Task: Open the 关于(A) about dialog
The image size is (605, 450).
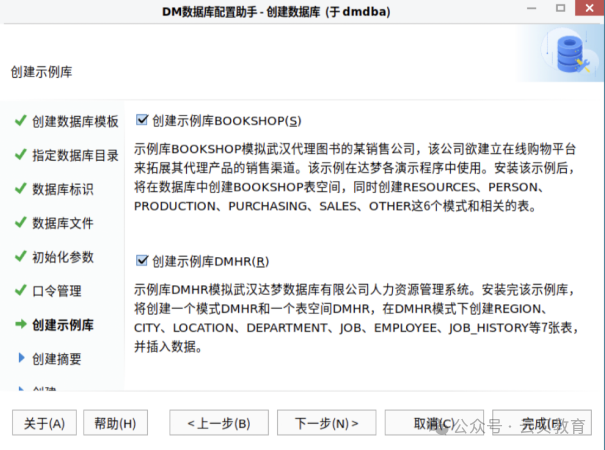Action: tap(44, 423)
